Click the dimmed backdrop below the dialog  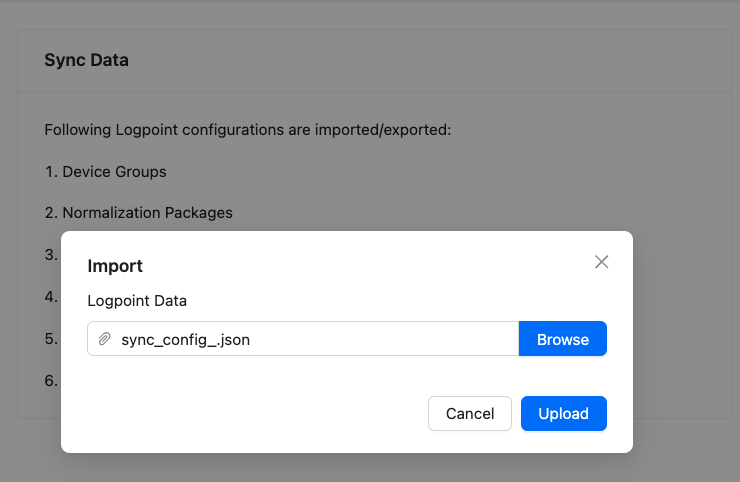370,467
